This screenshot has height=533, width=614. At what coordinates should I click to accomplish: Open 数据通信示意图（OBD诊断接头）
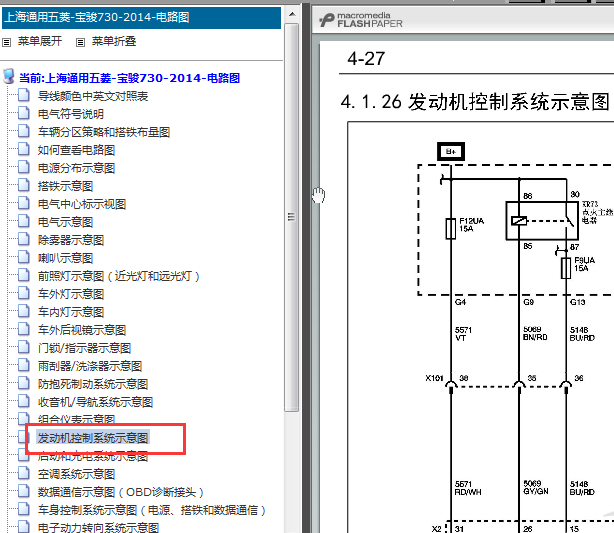tap(121, 492)
